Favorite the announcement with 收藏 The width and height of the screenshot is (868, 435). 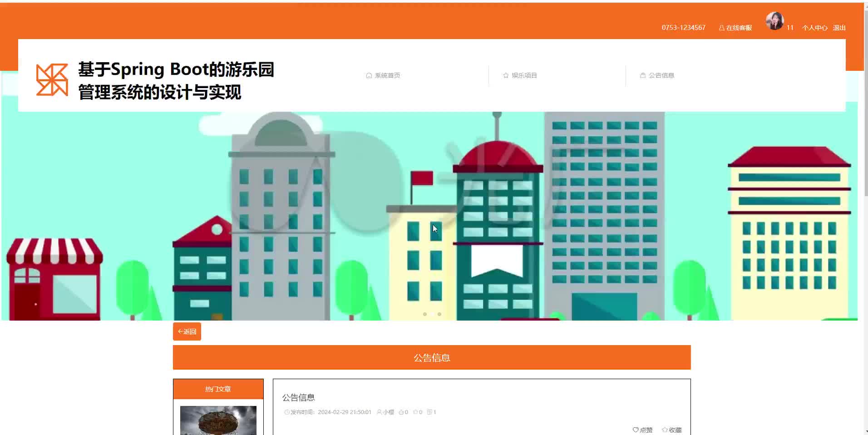672,430
